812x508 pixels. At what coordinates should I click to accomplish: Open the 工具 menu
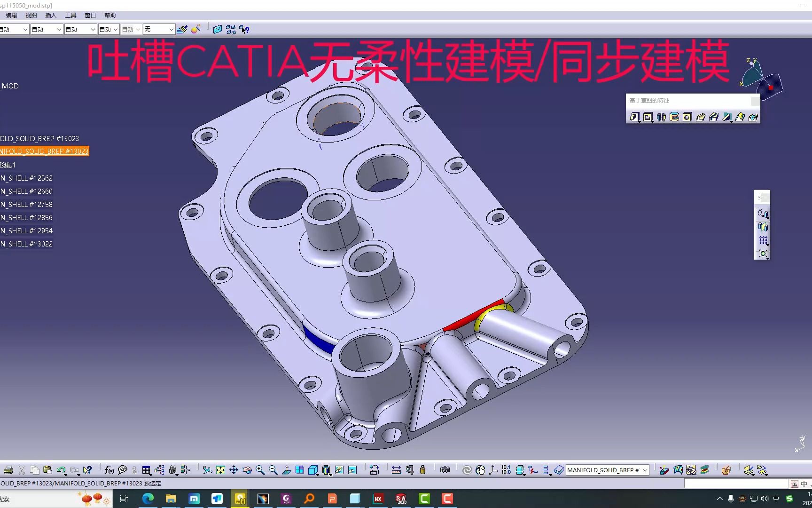click(x=70, y=16)
